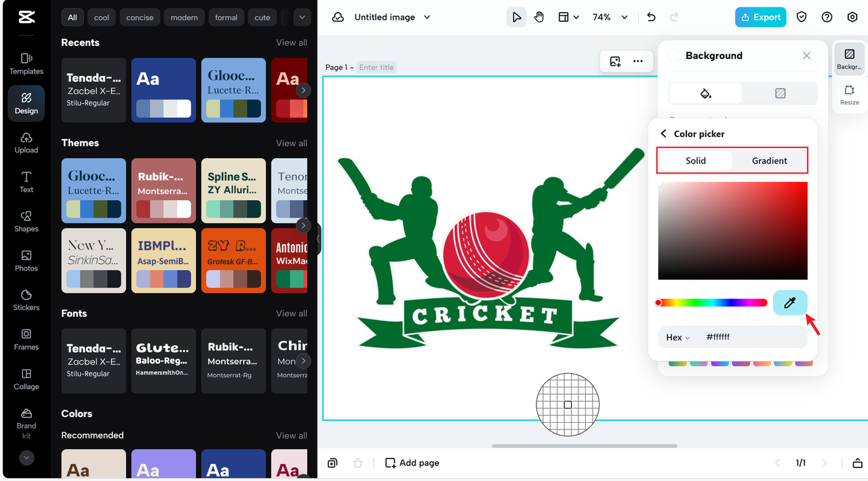Screen dimensions: 868x481
Task: Open the Resize tool in right sidebar
Action: pos(849,95)
